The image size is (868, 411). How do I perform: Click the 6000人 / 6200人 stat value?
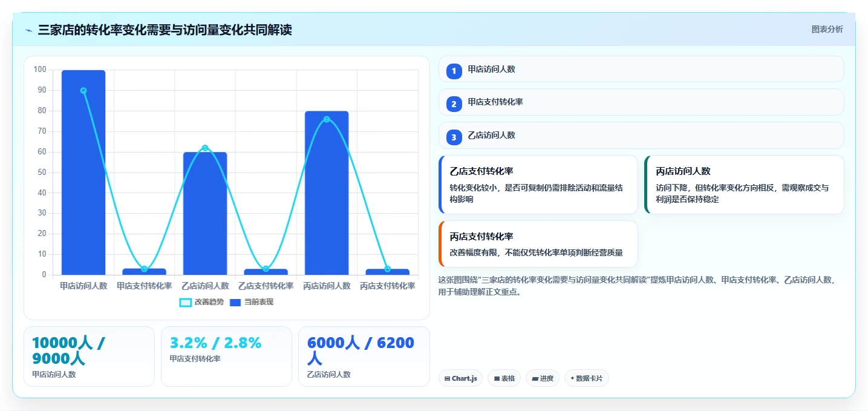pos(361,350)
